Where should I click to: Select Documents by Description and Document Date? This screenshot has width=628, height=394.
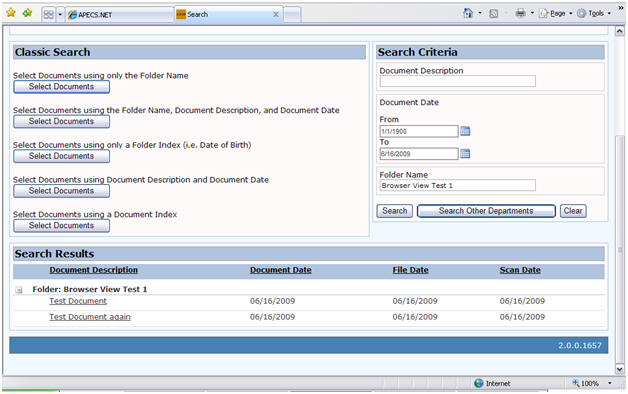61,191
